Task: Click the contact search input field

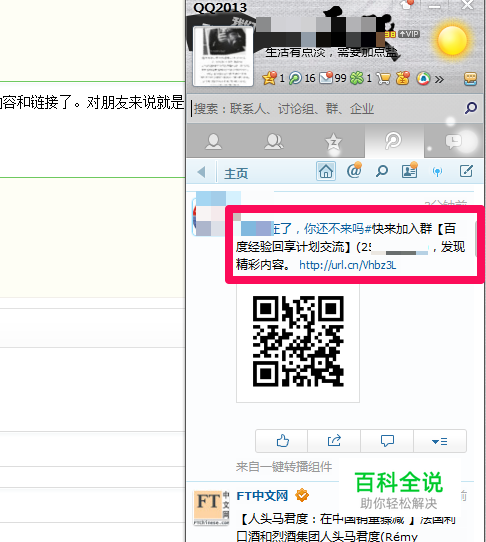Action: pyautogui.click(x=325, y=109)
